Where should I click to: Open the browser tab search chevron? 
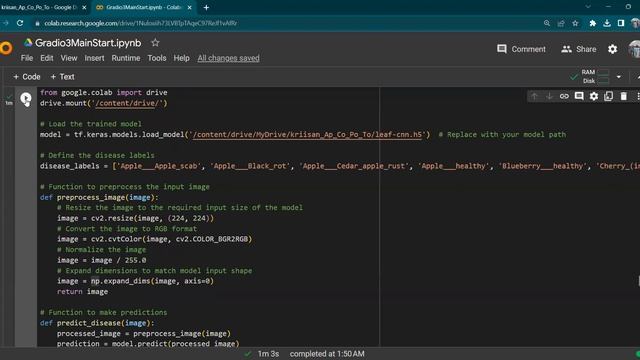(x=588, y=7)
